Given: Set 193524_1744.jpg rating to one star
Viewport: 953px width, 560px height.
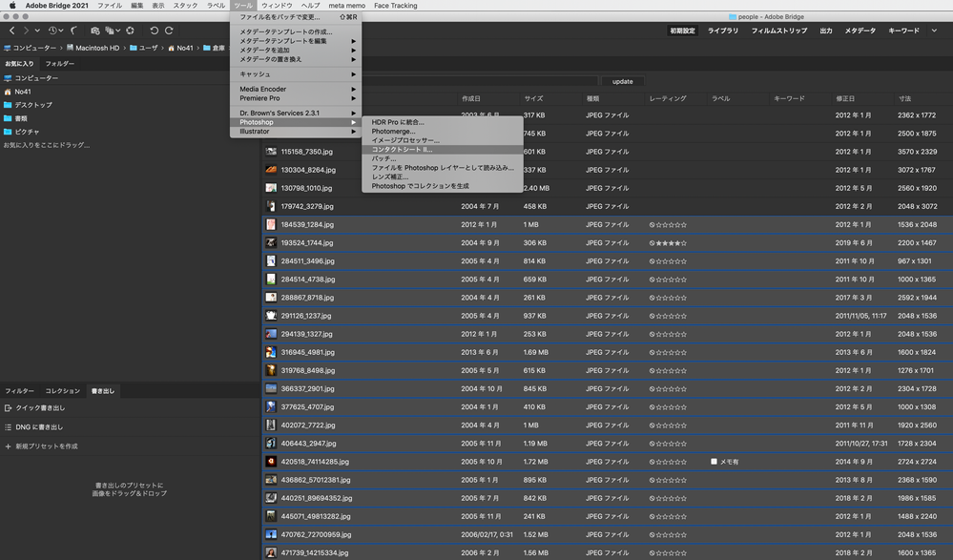Looking at the screenshot, I should (x=659, y=243).
